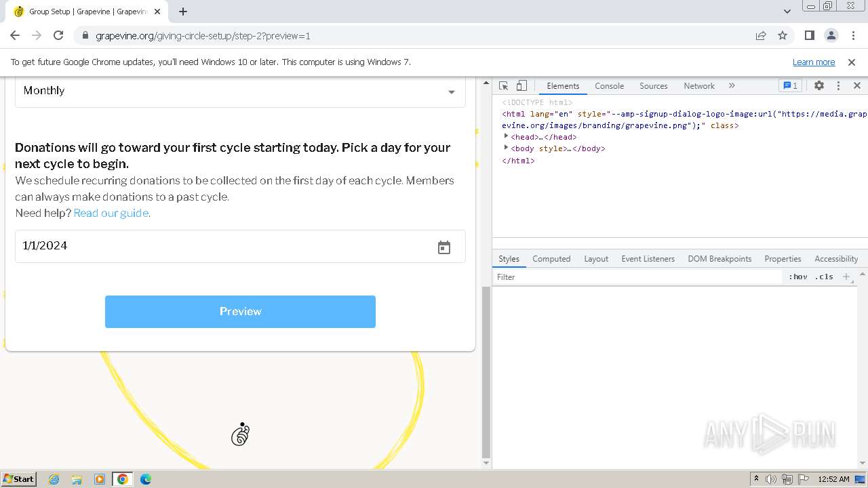Click the styles Filter input box
The image size is (868, 488).
pos(637,277)
